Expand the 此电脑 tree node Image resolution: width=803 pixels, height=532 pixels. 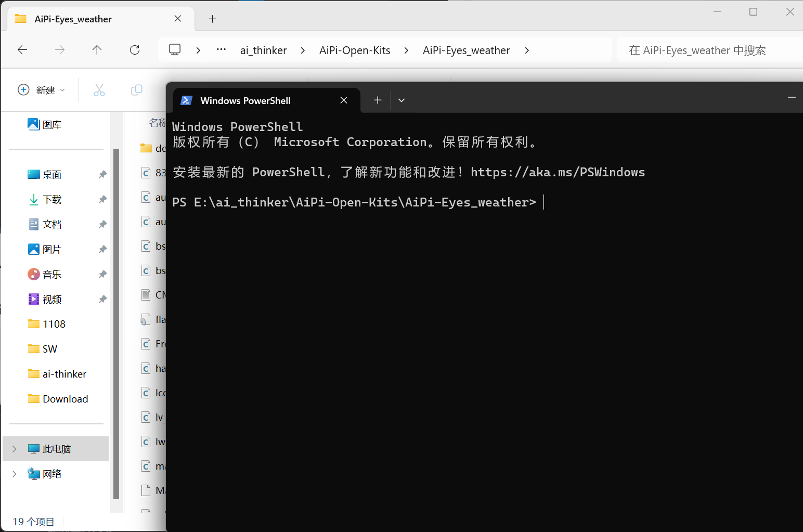point(15,449)
